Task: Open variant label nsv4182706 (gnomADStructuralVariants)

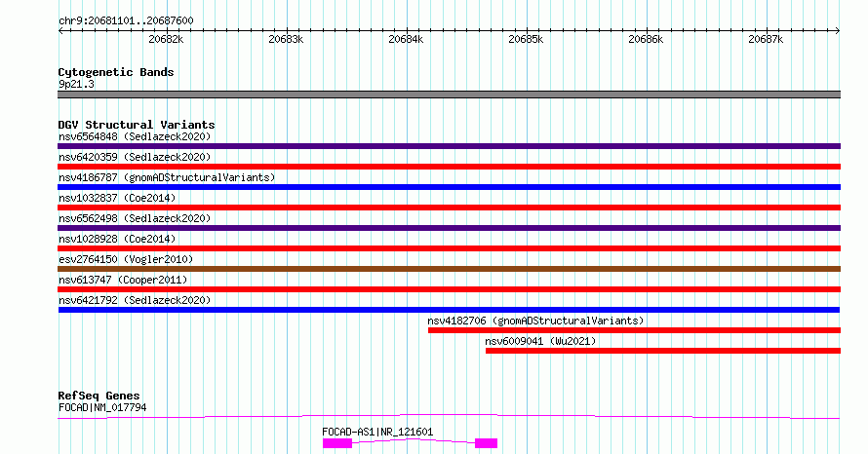Action: tap(535, 321)
